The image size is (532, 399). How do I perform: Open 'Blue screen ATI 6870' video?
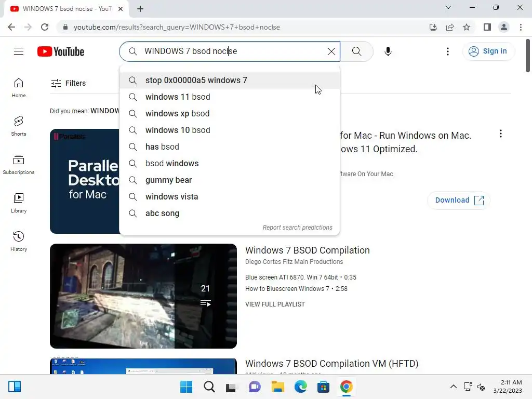click(x=301, y=277)
